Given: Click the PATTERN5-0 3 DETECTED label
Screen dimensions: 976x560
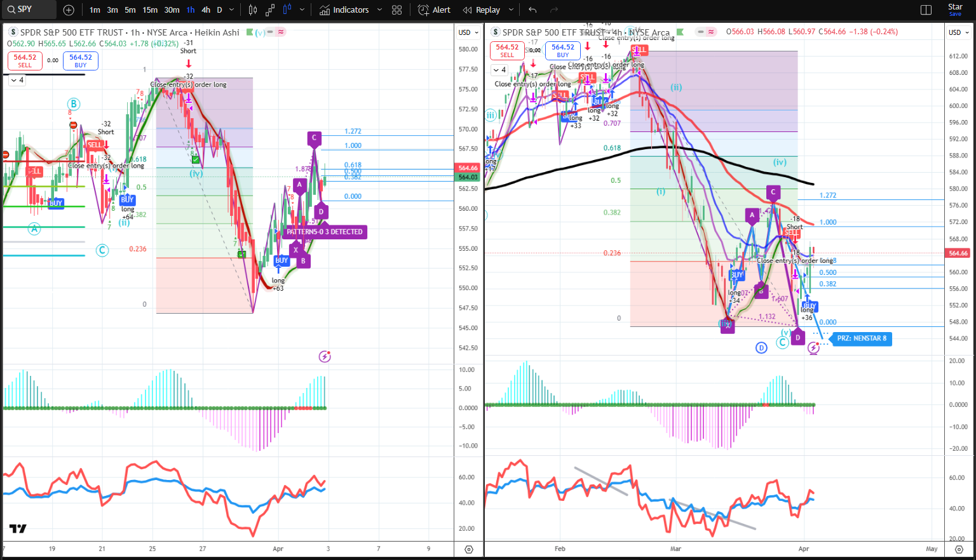Looking at the screenshot, I should pyautogui.click(x=325, y=232).
